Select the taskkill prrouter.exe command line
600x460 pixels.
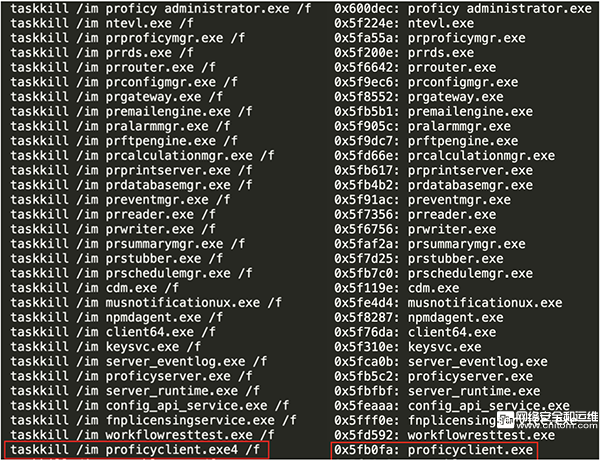coord(113,67)
